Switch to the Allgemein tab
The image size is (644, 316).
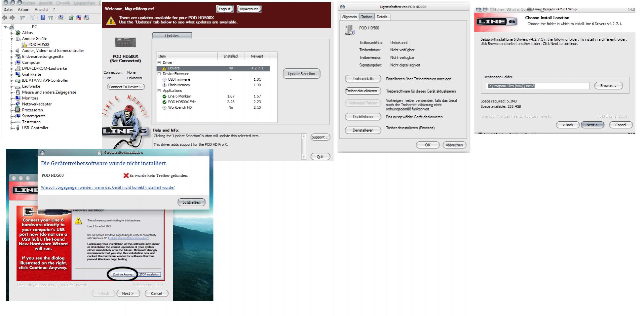(x=349, y=17)
